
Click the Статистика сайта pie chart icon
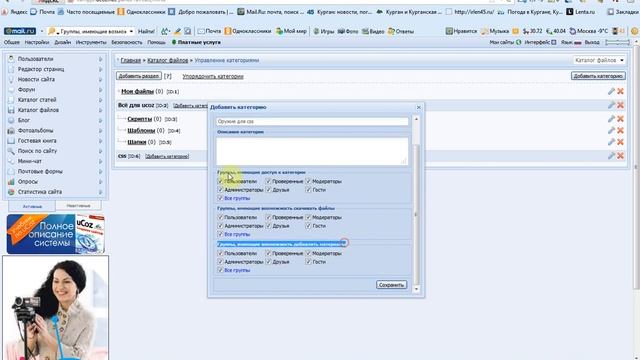point(11,191)
